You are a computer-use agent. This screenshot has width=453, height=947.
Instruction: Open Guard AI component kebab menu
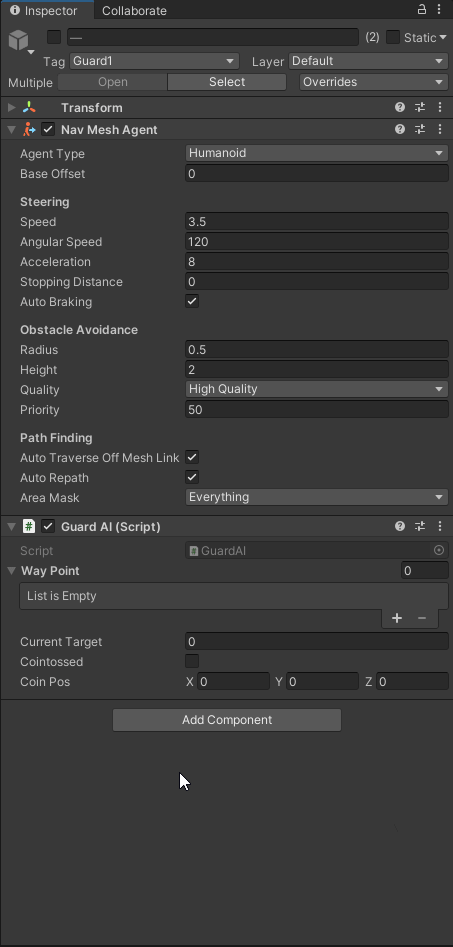tap(440, 526)
